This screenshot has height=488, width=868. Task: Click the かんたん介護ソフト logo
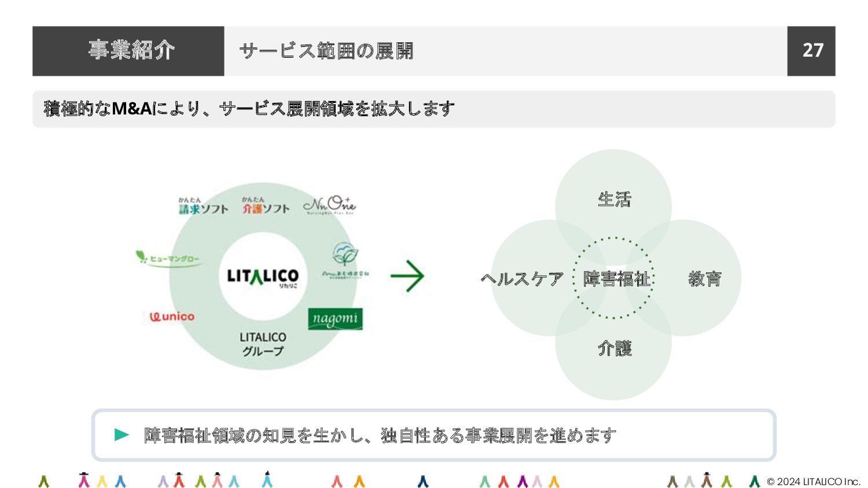266,206
